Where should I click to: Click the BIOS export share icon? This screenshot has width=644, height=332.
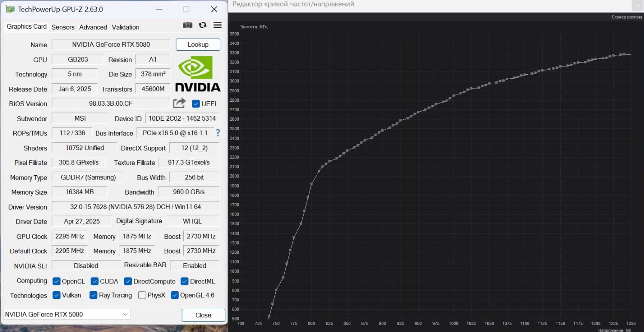coord(179,103)
